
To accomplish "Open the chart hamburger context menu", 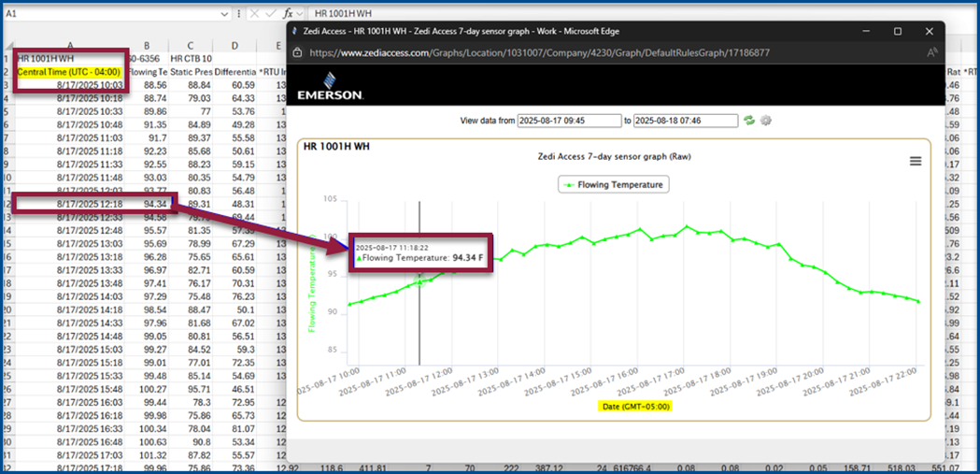I will tap(915, 162).
